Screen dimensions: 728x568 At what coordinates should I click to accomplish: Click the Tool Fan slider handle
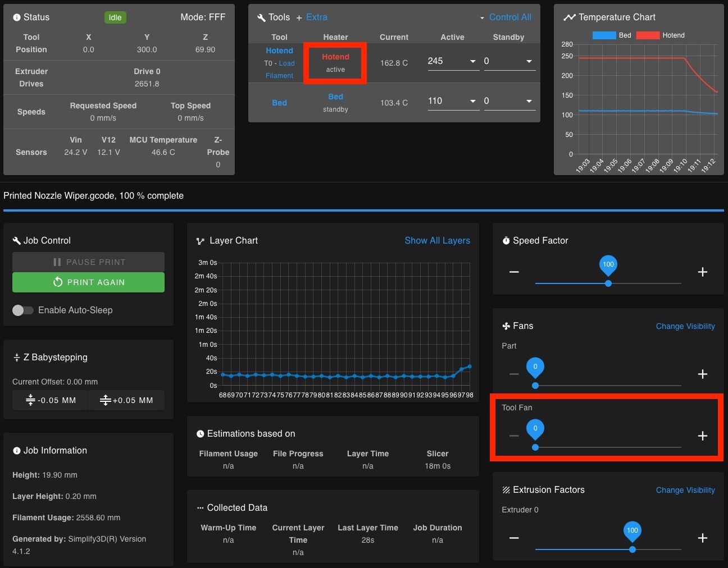535,447
